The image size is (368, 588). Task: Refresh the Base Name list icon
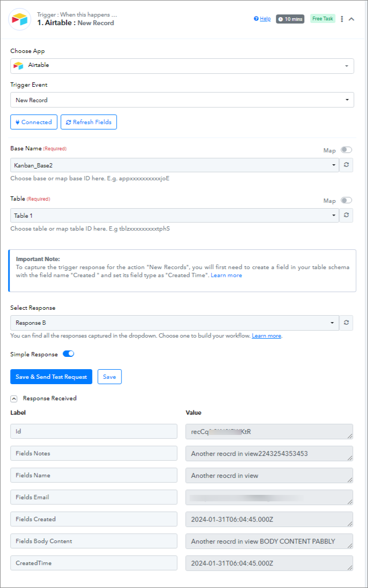[346, 165]
